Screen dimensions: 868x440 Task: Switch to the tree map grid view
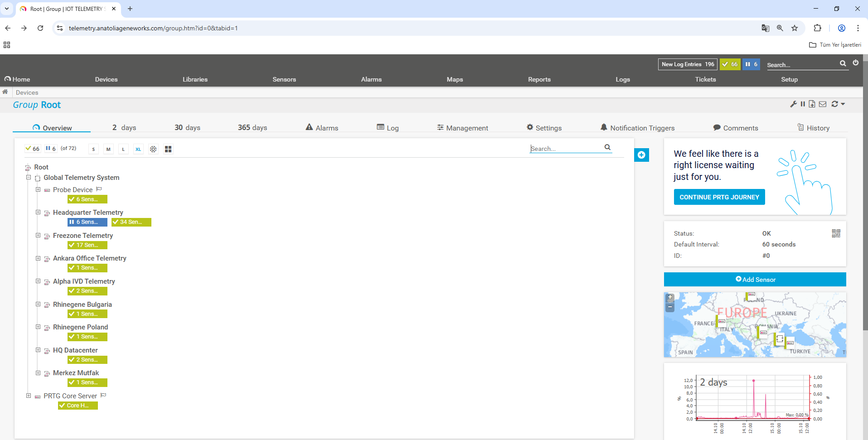click(168, 149)
